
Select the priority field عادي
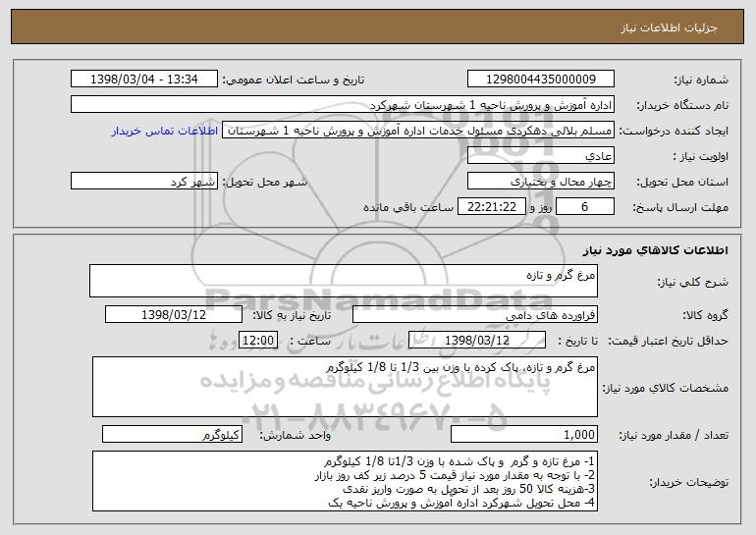pyautogui.click(x=540, y=156)
